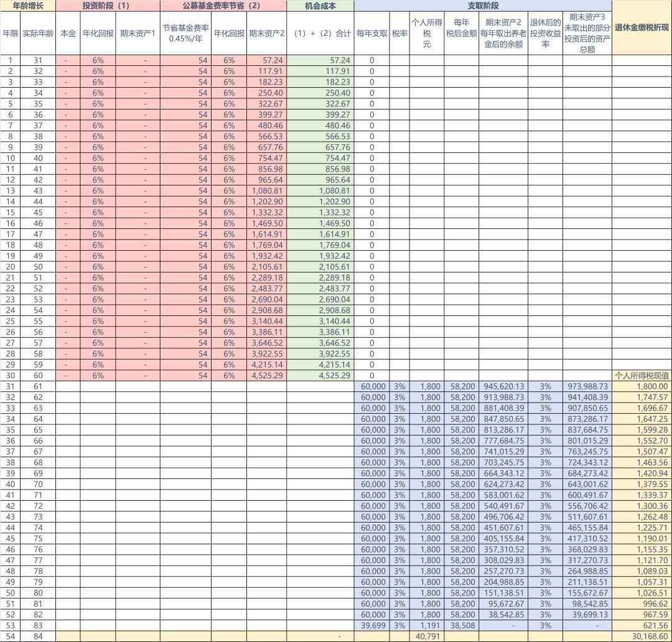The image size is (672, 642).
Task: Click the 1,800.00 present value cell
Action: [642, 386]
